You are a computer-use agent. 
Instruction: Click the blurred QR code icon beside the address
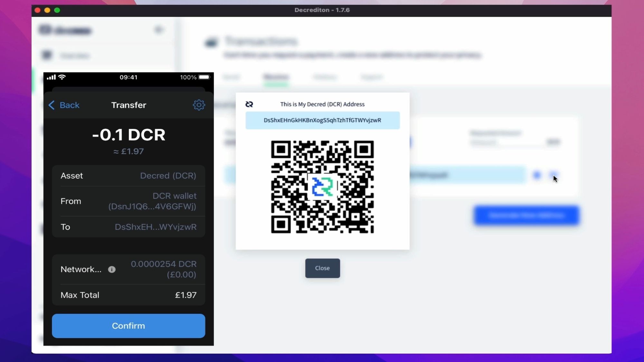554,175
